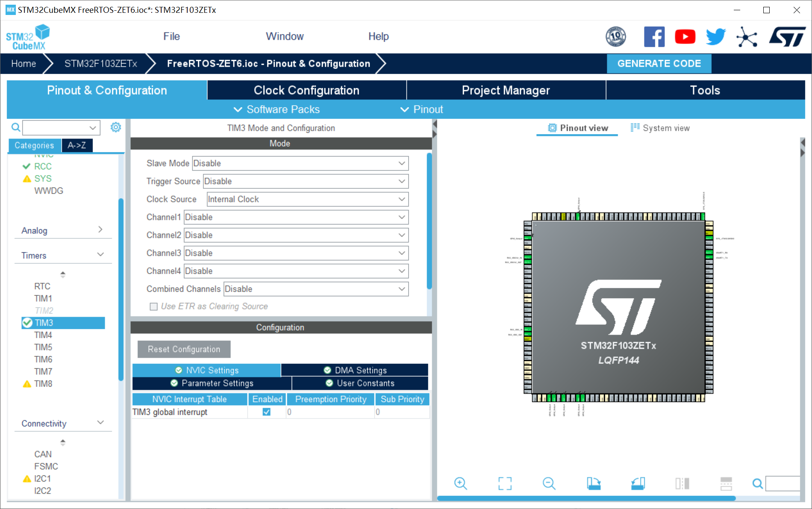Screen dimensions: 812x509
Task: Click the split horizontal view icon
Action: [726, 483]
